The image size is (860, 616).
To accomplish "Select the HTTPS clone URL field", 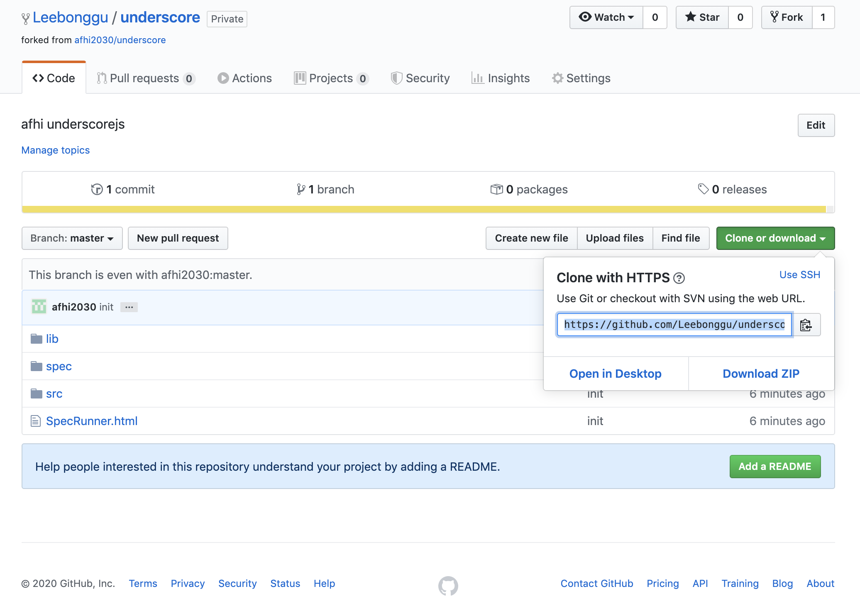I will click(x=675, y=325).
